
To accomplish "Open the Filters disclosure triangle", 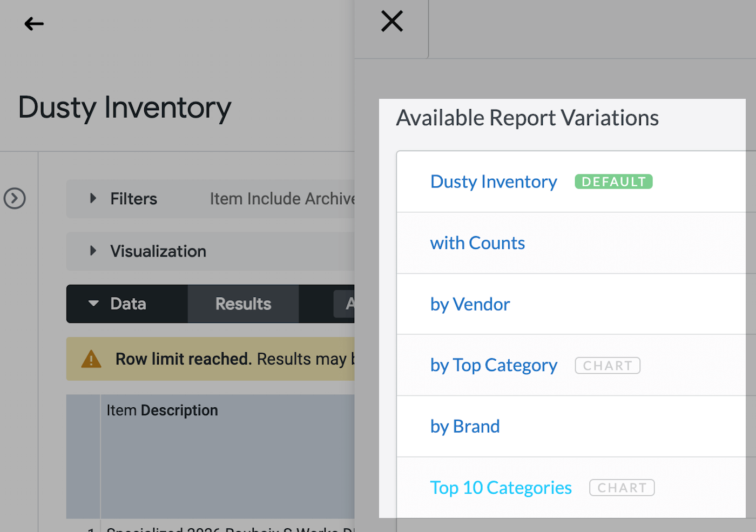I will pos(93,198).
